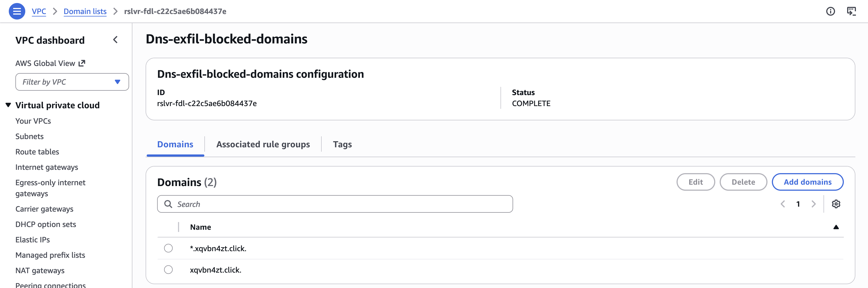Viewport: 868px width, 288px height.
Task: Select the *.xqvbn4zt.click. domain radio button
Action: coord(168,248)
